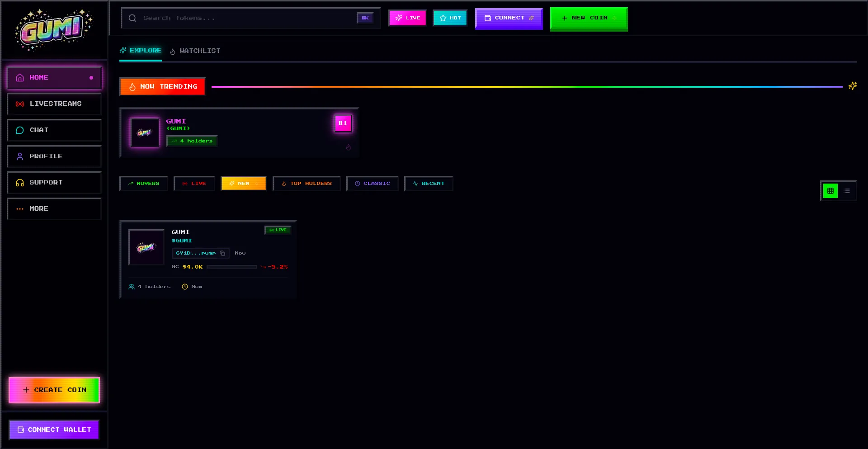Open the MORE sidebar menu

click(54, 209)
